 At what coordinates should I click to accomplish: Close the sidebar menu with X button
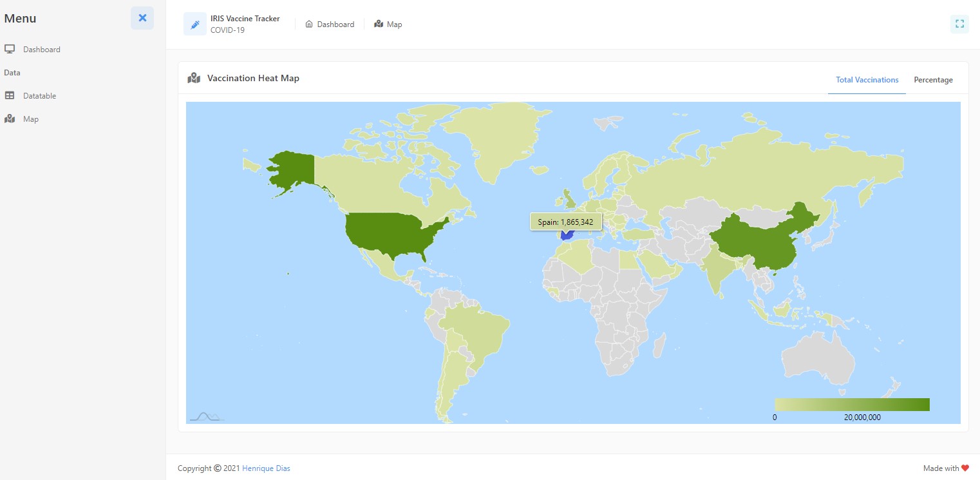point(142,18)
